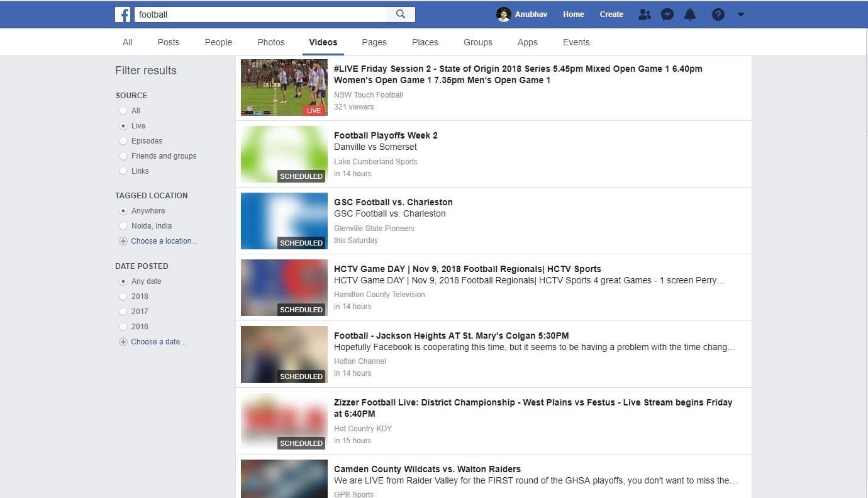This screenshot has width=868, height=498.
Task: Click 'this Saturday' schedule text
Action: click(x=356, y=241)
